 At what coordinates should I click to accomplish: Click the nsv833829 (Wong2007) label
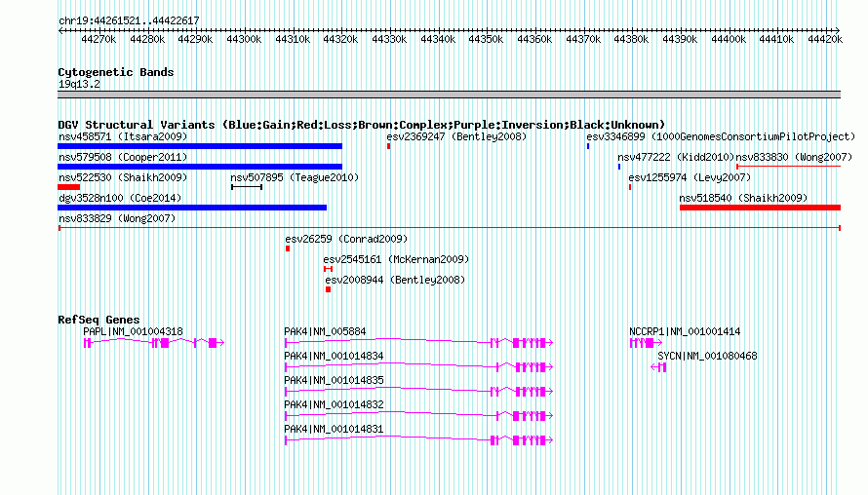coord(117,218)
